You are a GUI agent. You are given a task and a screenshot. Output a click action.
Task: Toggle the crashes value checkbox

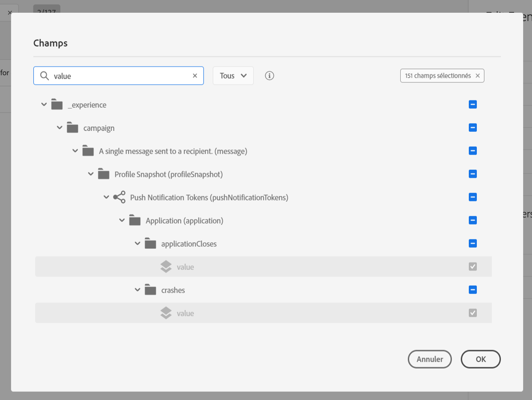click(x=472, y=313)
